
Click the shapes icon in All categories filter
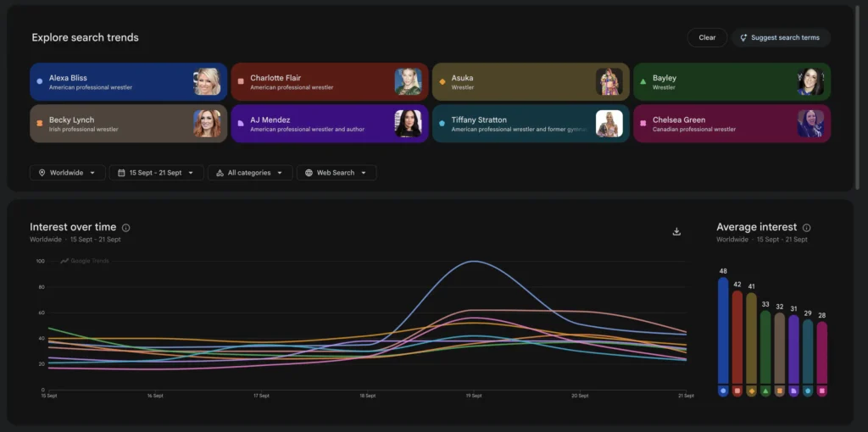[220, 173]
